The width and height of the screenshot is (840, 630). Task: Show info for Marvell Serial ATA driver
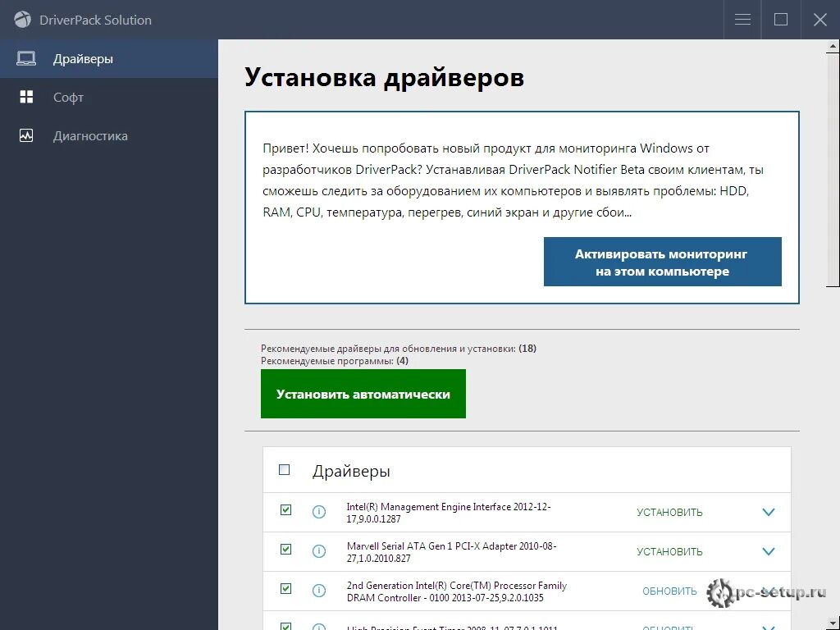pyautogui.click(x=319, y=551)
